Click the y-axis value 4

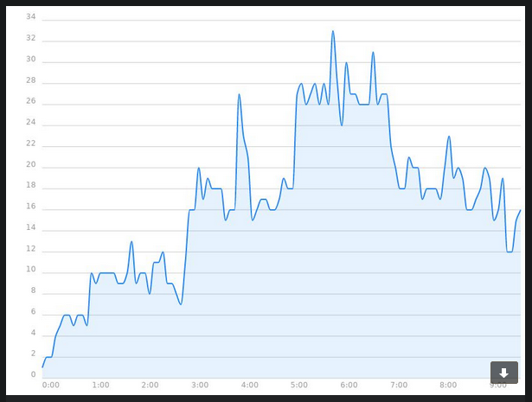point(33,333)
